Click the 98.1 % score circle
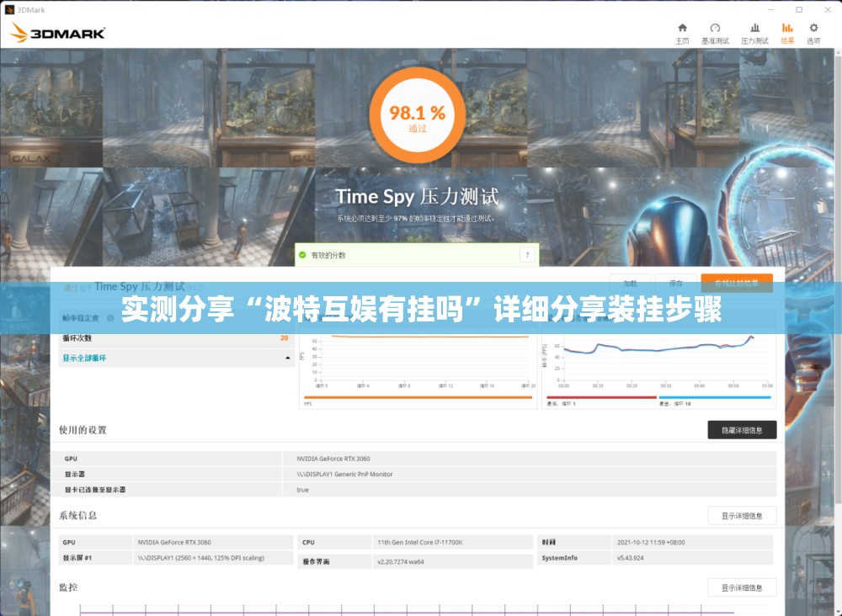This screenshot has width=842, height=616. click(418, 115)
